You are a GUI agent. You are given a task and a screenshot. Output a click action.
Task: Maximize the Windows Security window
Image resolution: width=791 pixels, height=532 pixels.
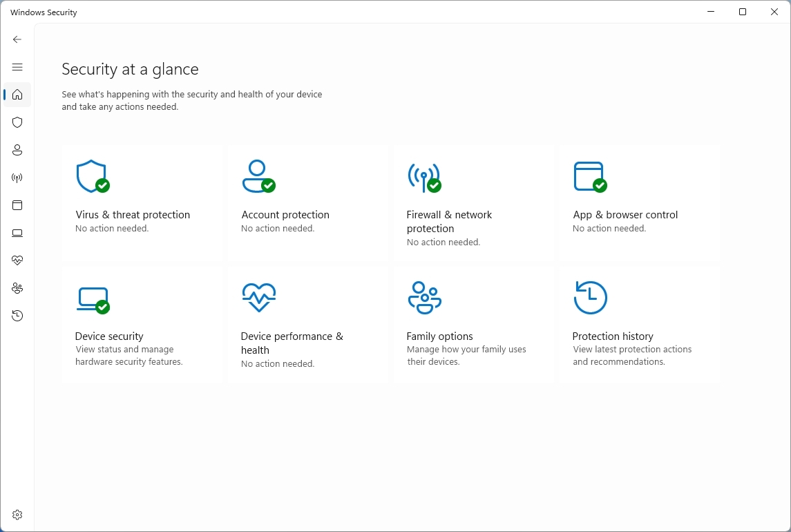coord(743,12)
